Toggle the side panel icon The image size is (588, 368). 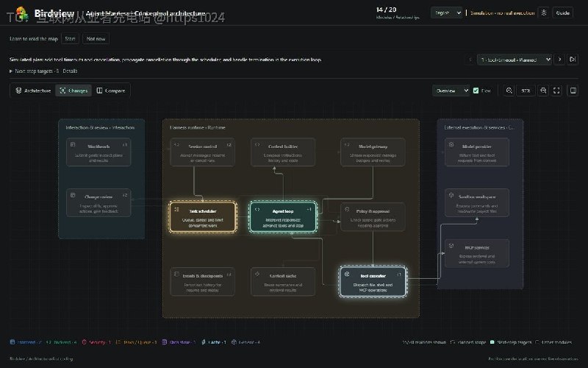coord(573,91)
